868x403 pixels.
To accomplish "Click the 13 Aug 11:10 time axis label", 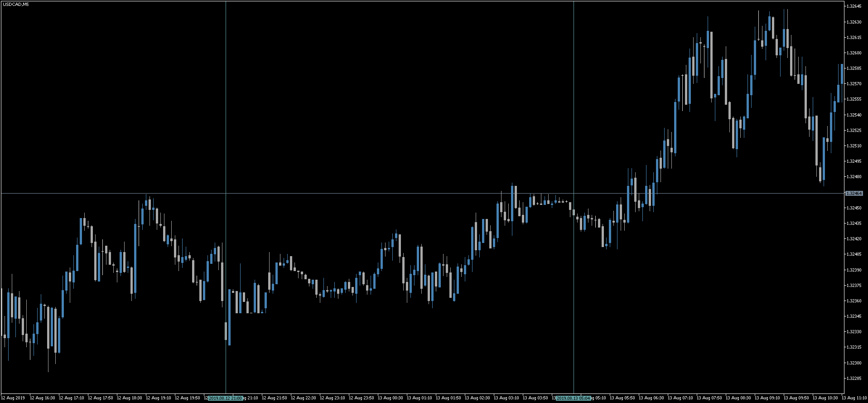I will [854, 398].
